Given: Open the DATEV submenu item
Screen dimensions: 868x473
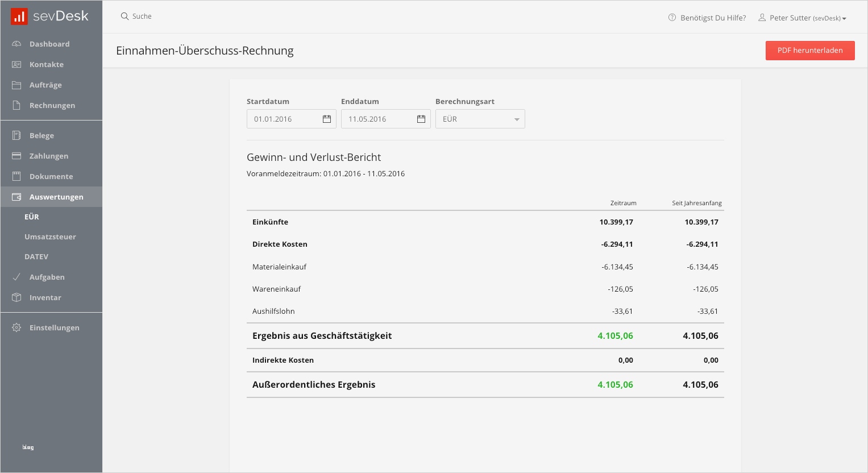Looking at the screenshot, I should (x=36, y=256).
